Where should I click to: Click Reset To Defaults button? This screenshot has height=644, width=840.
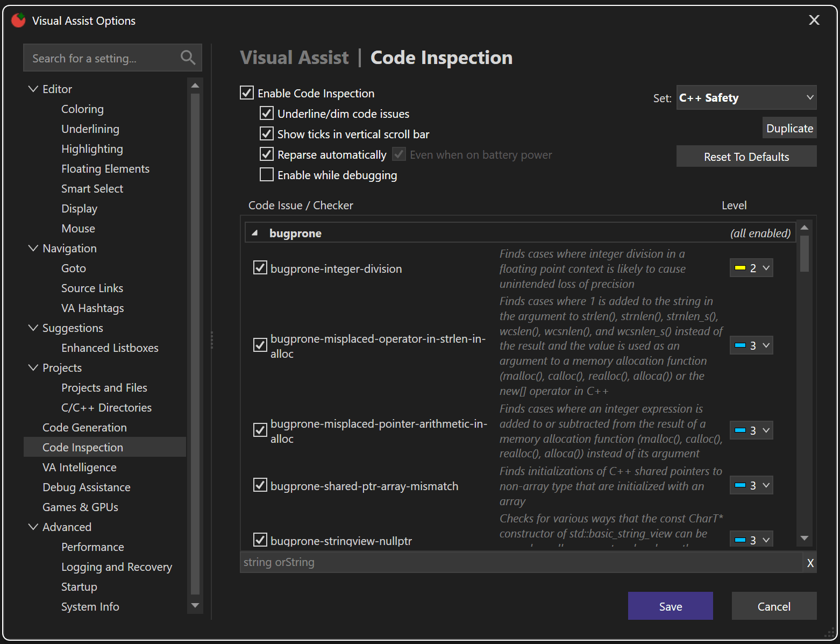[x=746, y=157]
